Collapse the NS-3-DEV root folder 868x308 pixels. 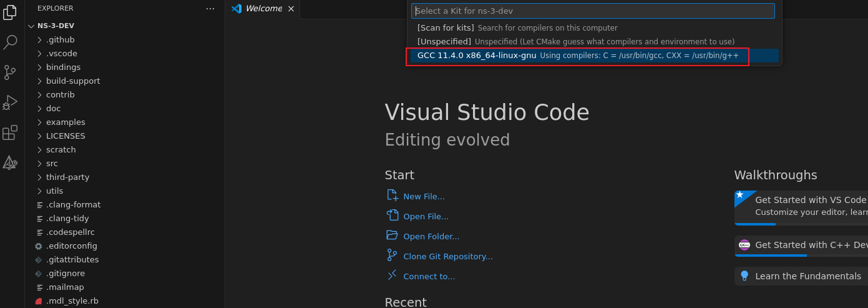tap(31, 26)
